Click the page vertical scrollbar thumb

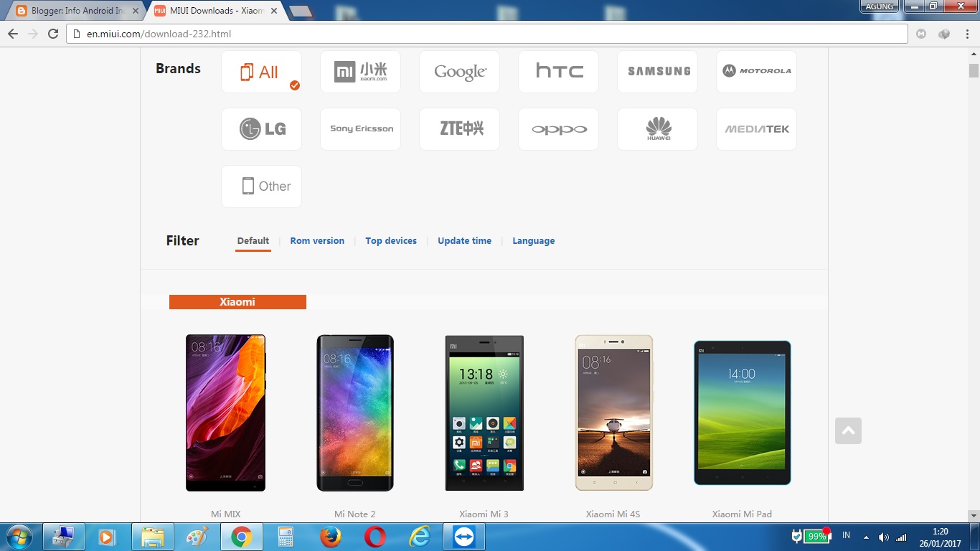tap(974, 70)
